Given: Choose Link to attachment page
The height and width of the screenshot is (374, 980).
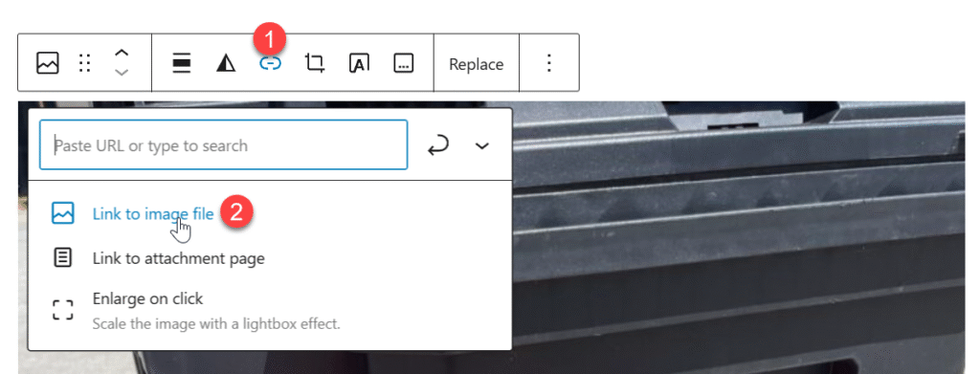Looking at the screenshot, I should point(178,258).
